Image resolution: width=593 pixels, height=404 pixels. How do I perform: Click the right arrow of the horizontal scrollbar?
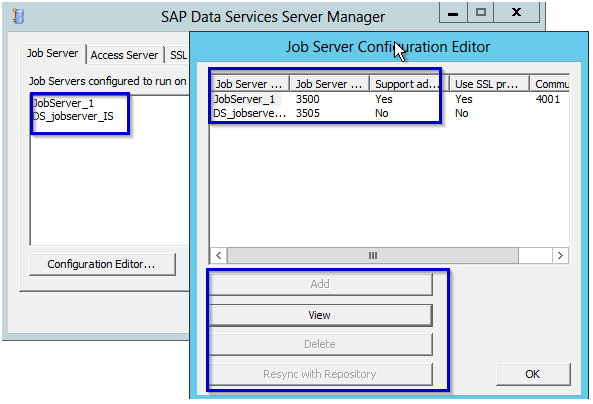point(560,255)
